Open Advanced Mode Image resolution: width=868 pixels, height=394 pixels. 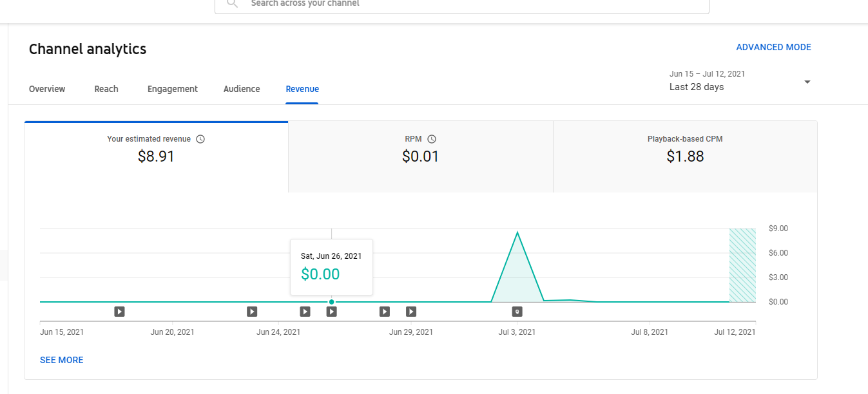[x=773, y=47]
